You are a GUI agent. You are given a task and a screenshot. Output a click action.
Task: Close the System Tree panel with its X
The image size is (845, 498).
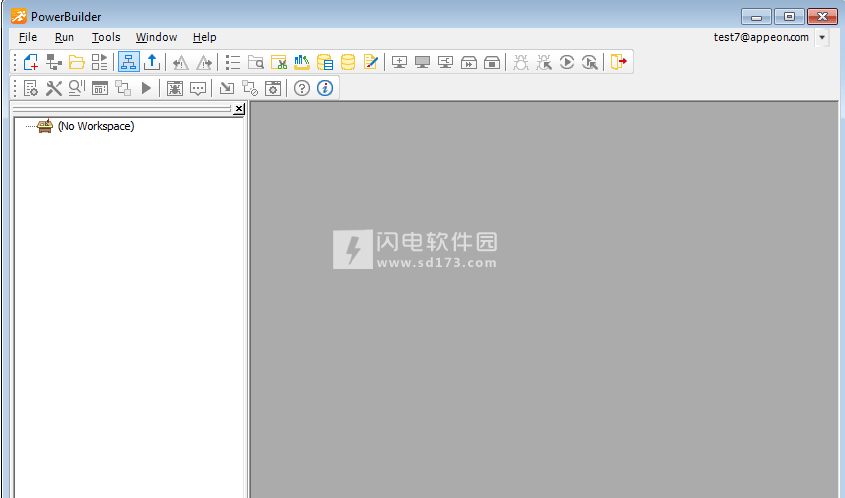(239, 109)
